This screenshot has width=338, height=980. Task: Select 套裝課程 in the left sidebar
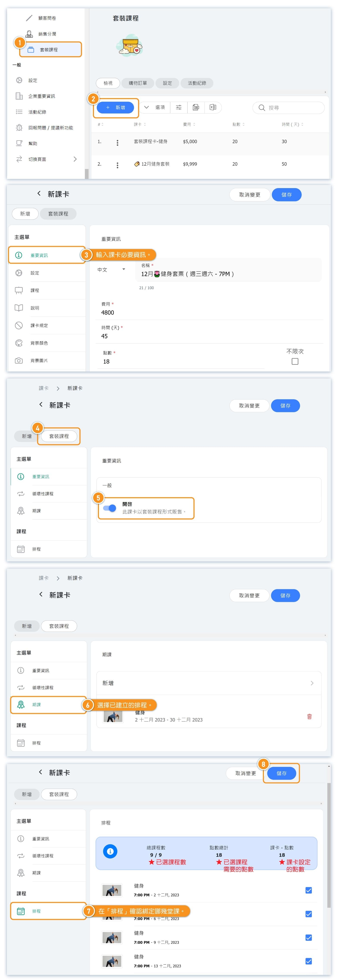point(49,50)
